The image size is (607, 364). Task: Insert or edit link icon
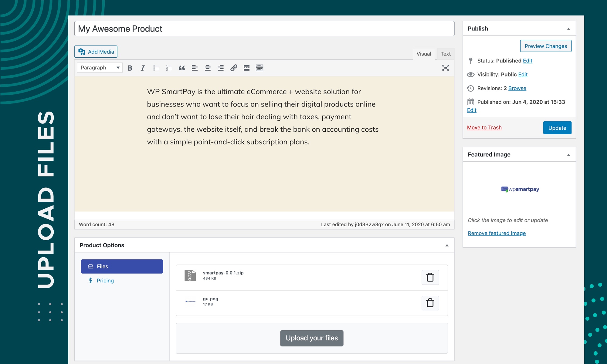(234, 68)
